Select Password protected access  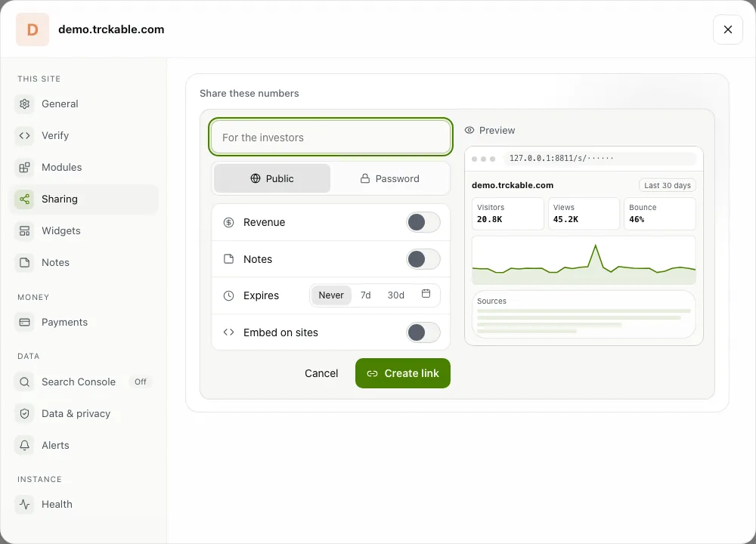(389, 178)
